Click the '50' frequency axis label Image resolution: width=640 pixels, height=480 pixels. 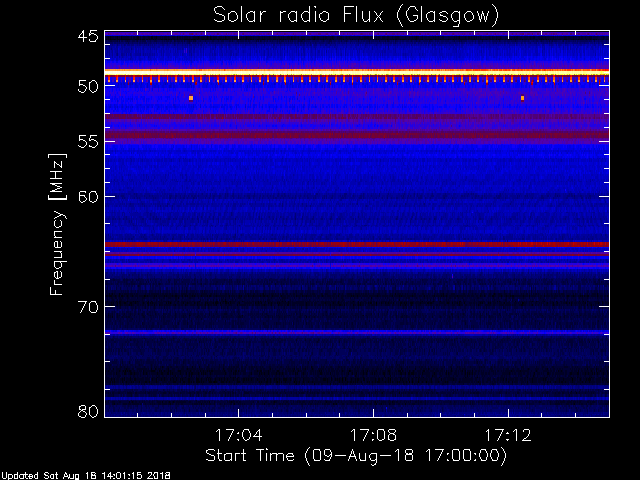pyautogui.click(x=88, y=87)
